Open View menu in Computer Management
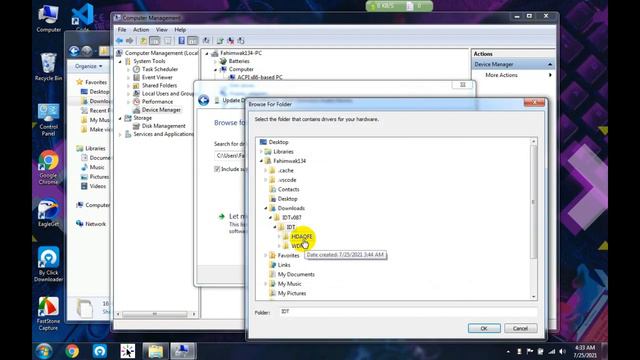Image resolution: width=640 pixels, height=360 pixels. pos(162,30)
